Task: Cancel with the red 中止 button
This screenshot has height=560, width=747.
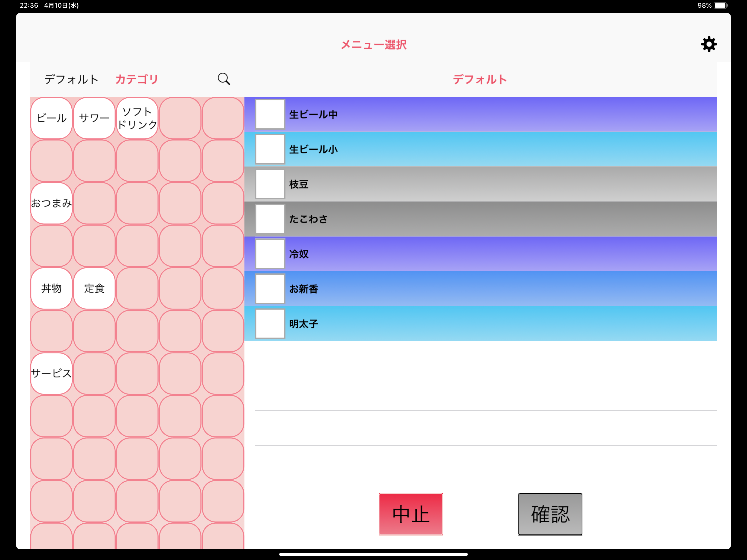Action: tap(411, 514)
